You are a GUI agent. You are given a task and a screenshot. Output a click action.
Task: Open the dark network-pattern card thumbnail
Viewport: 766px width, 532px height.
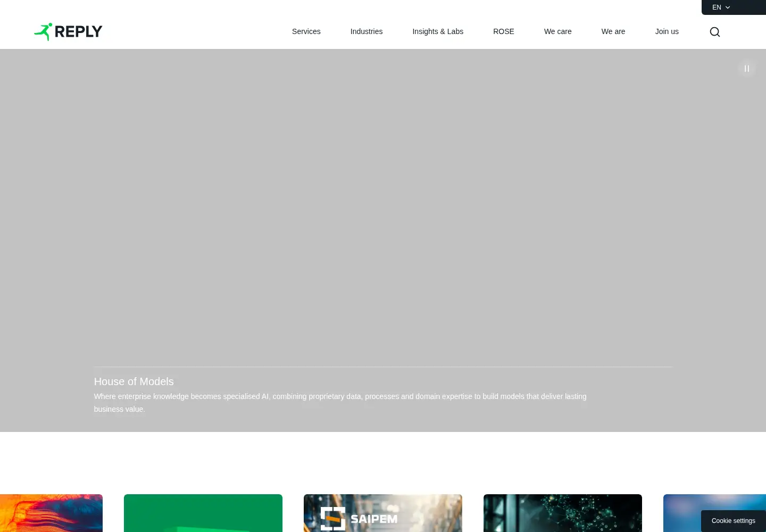(563, 513)
